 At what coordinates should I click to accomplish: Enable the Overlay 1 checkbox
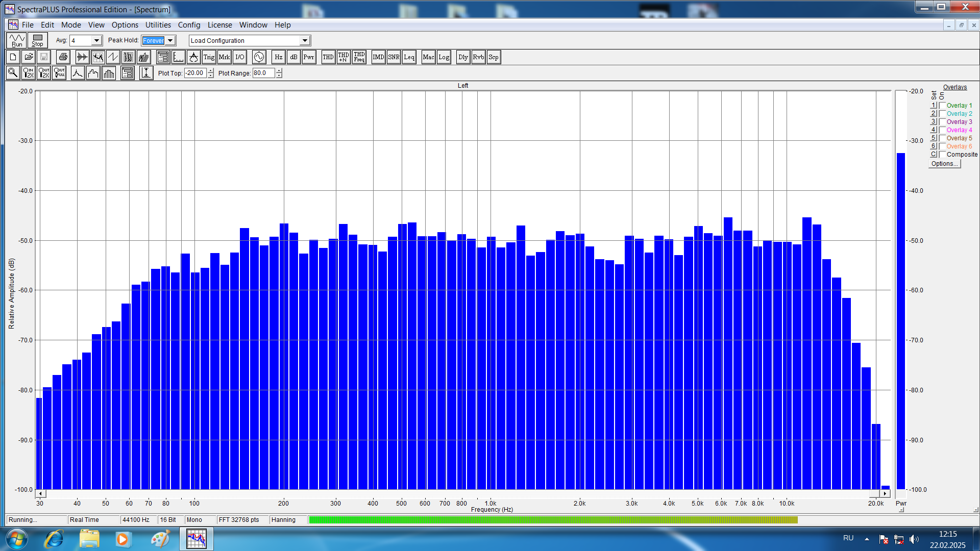(x=942, y=106)
